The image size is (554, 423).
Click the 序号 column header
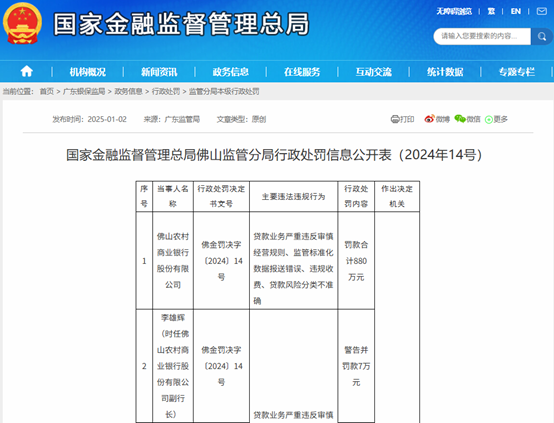click(x=144, y=196)
